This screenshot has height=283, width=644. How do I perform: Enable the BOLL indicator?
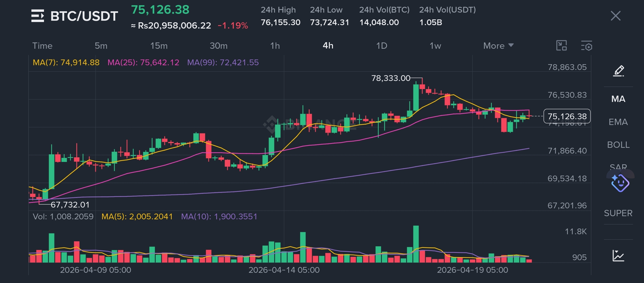618,145
